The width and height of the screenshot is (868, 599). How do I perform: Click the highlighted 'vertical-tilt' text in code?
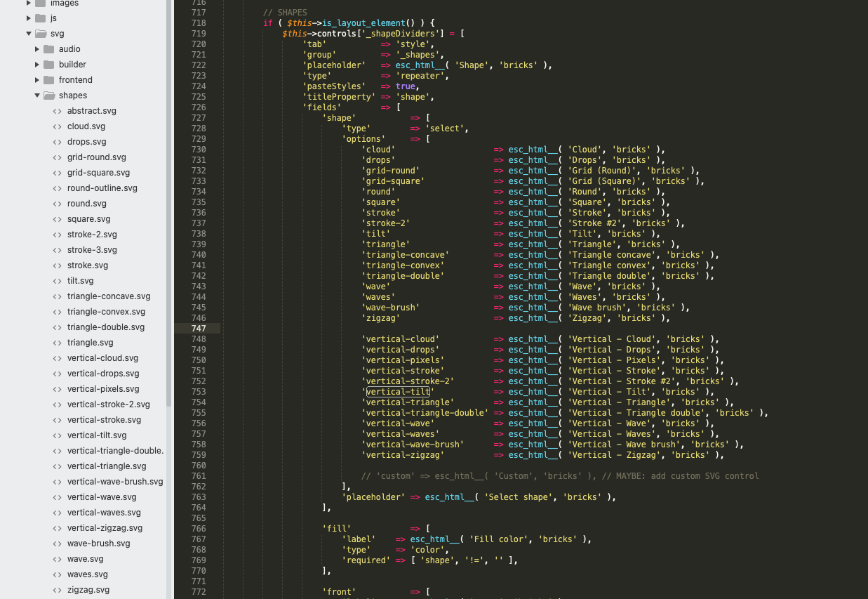pos(399,392)
